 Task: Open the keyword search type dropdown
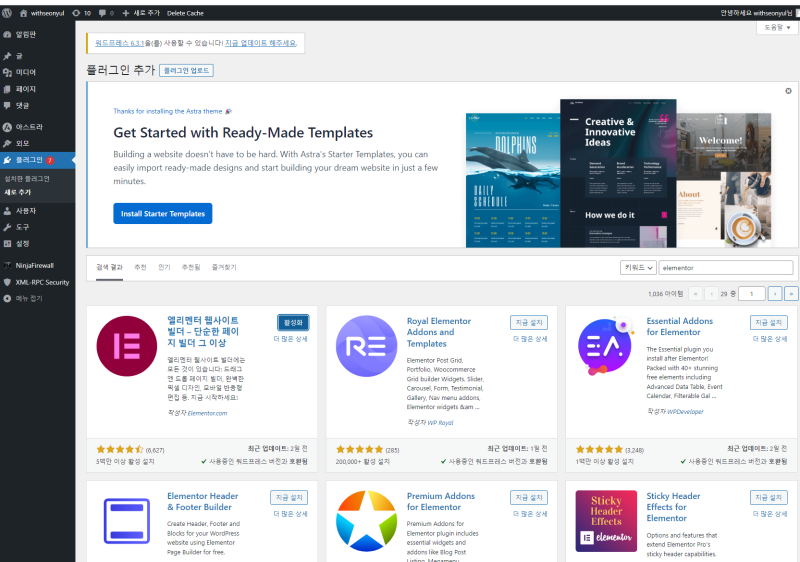click(x=638, y=267)
